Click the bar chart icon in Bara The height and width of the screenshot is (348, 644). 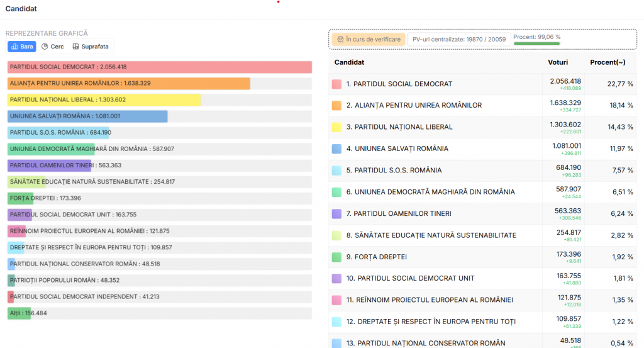click(x=14, y=47)
